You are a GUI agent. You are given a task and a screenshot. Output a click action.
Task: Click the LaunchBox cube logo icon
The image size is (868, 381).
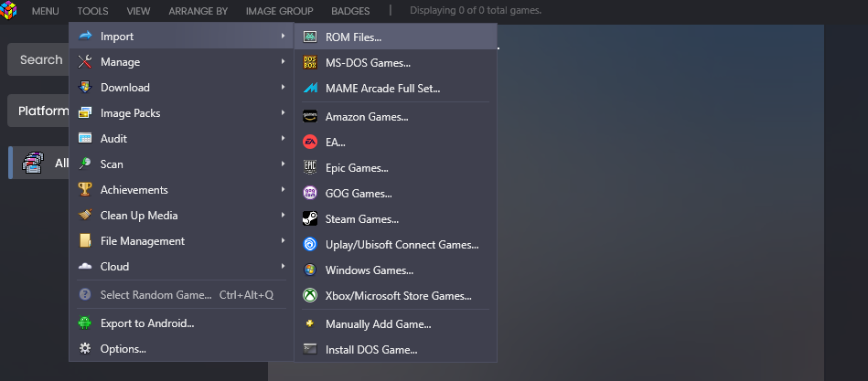[x=8, y=10]
